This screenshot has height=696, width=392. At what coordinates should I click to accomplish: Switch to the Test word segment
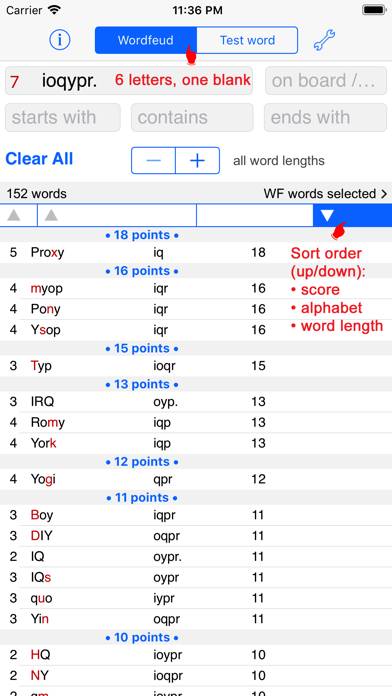click(247, 40)
